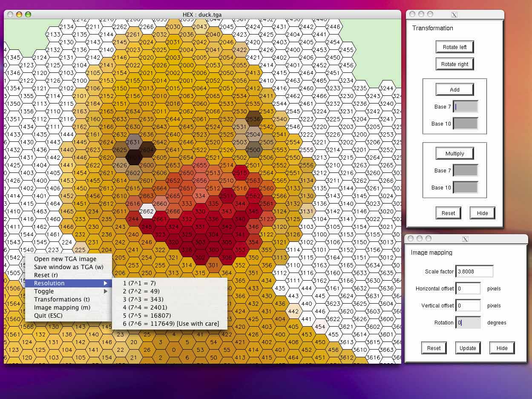The image size is (532, 399).
Task: Click the Multiply Base 10 field
Action: [465, 187]
